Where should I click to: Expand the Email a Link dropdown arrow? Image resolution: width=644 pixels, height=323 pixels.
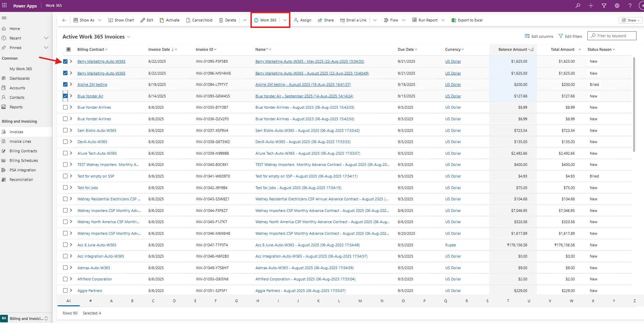[375, 20]
